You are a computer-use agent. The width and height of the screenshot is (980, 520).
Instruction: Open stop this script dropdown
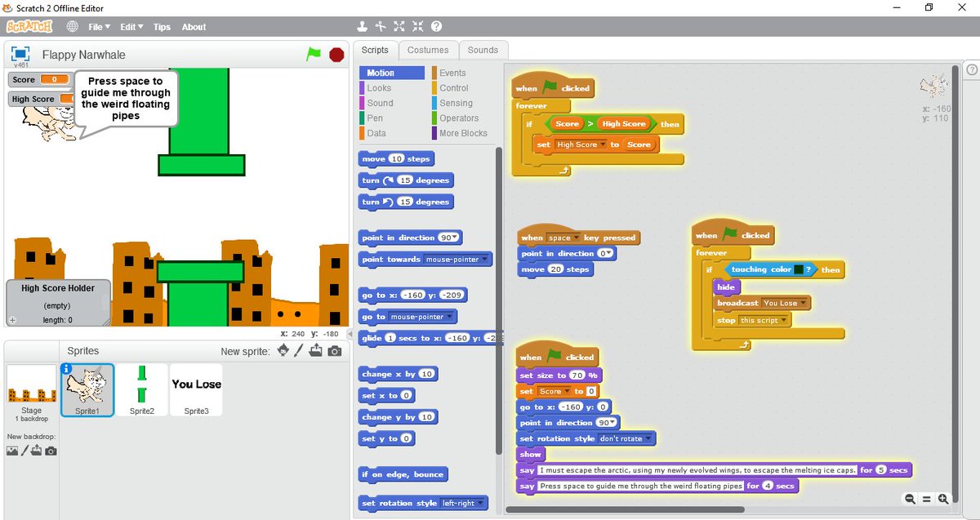tap(784, 321)
